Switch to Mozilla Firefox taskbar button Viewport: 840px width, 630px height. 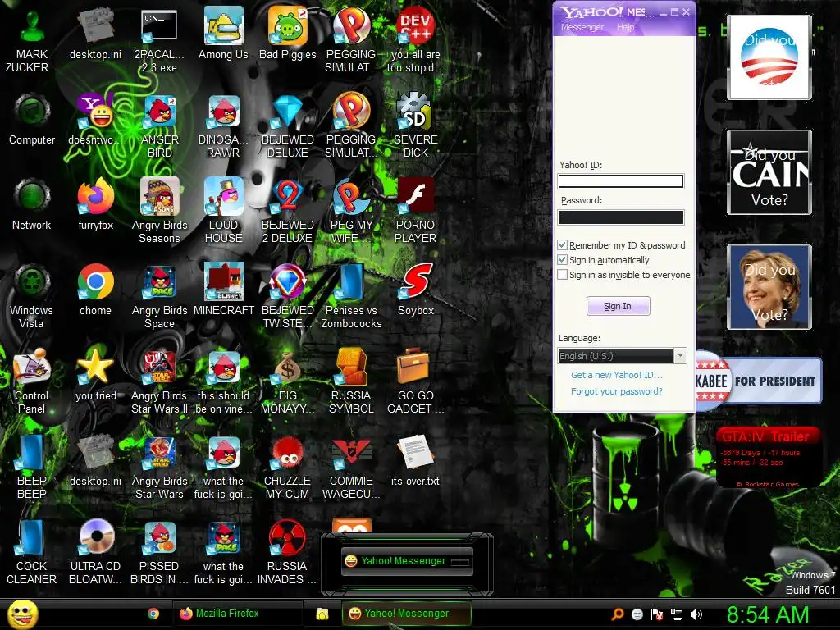tap(238, 614)
